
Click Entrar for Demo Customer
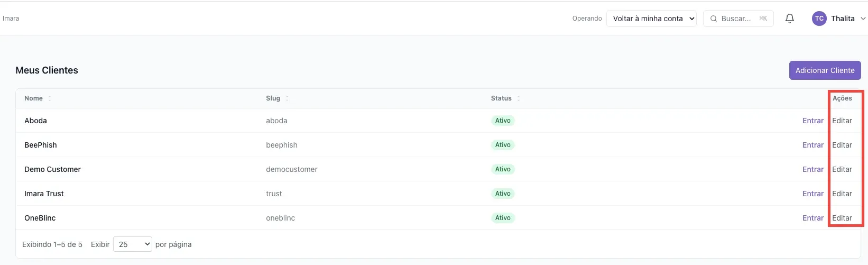tap(813, 169)
